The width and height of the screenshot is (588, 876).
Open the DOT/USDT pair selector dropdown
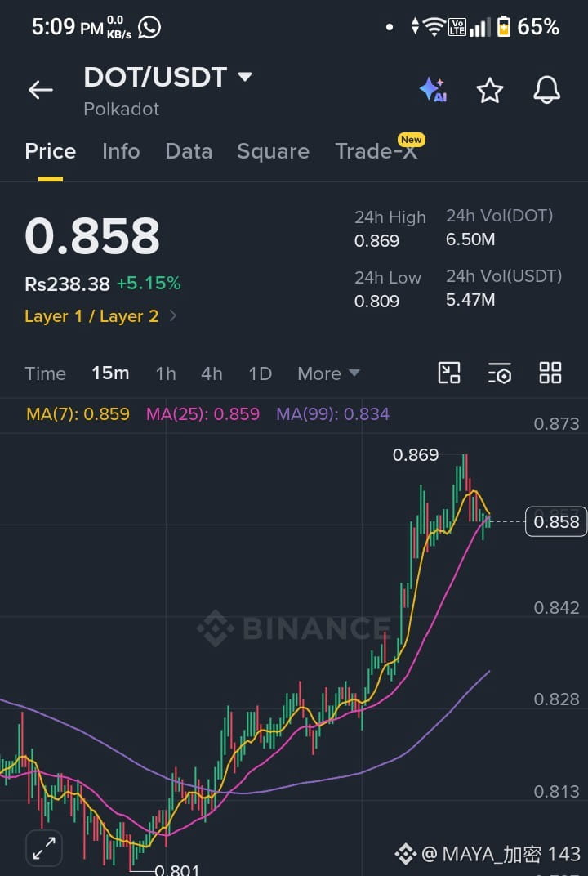coord(167,77)
